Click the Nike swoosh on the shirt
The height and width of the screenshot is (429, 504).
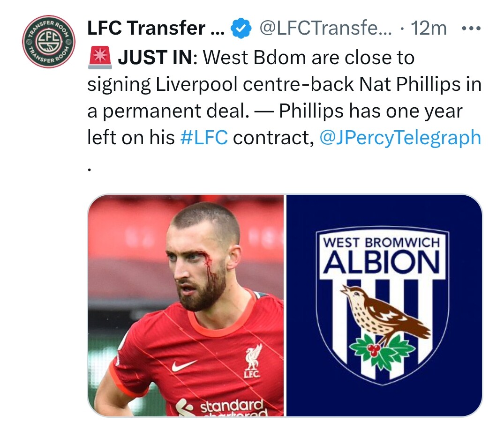[x=183, y=365]
